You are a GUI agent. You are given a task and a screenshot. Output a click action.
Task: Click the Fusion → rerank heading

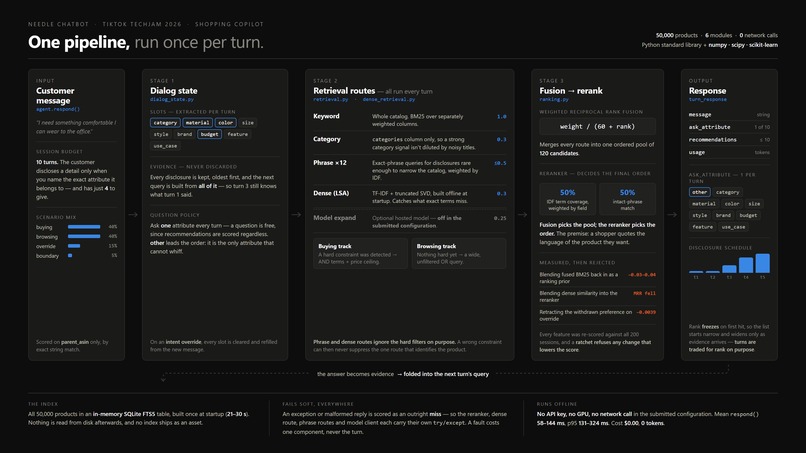(571, 90)
